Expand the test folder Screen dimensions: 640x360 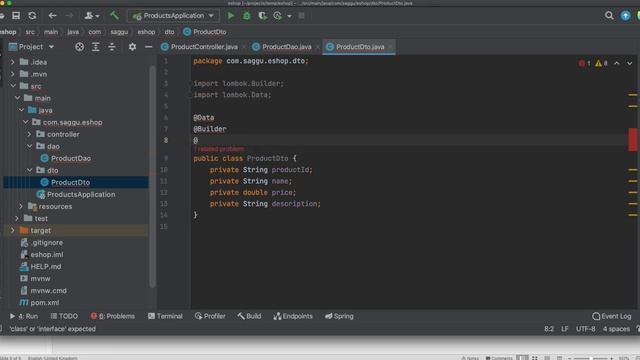coord(17,218)
